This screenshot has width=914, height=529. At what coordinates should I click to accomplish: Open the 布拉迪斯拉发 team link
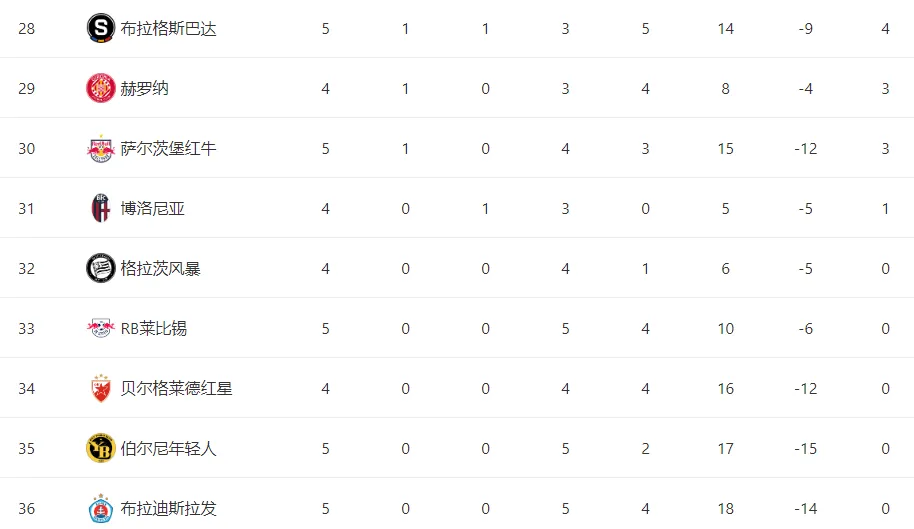coord(168,509)
